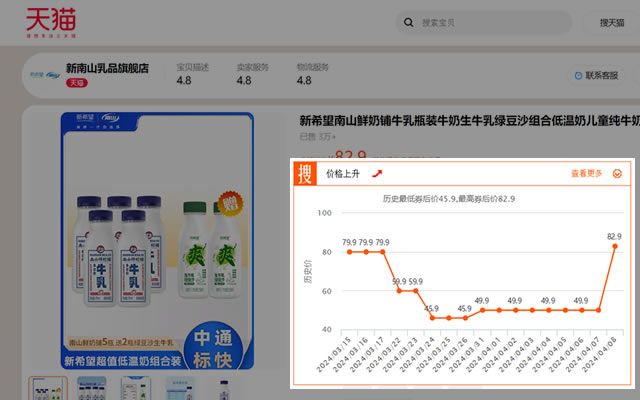This screenshot has height=400, width=640.
Task: Click the 82.9 data point on 2024/04/08
Action: (615, 246)
